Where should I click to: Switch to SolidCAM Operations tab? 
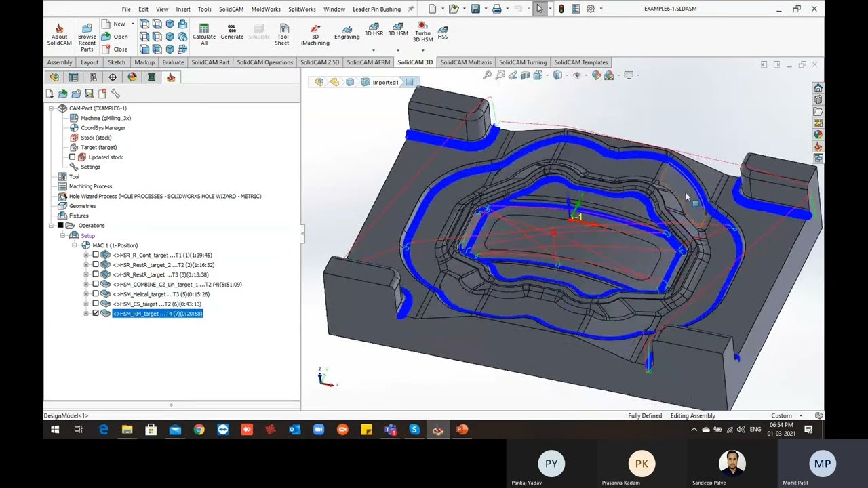point(264,62)
